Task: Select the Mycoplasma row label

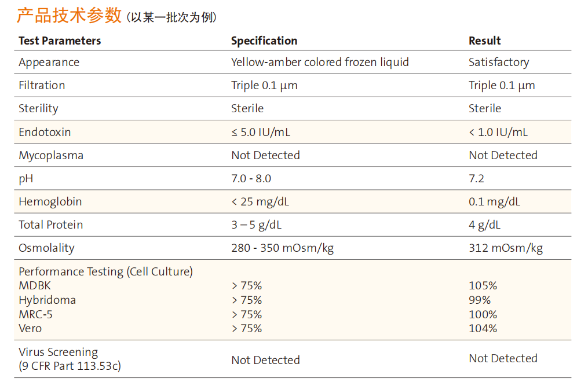Action: 51,155
